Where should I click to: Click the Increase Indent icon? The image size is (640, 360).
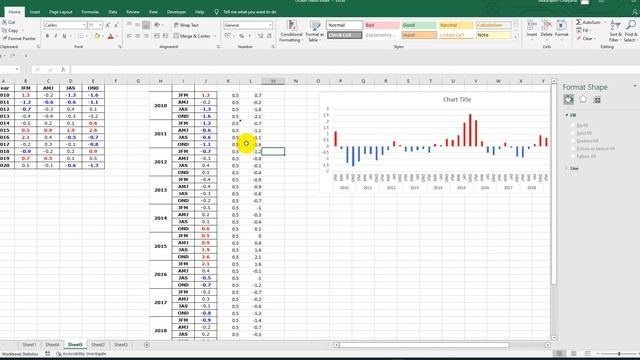pos(165,36)
